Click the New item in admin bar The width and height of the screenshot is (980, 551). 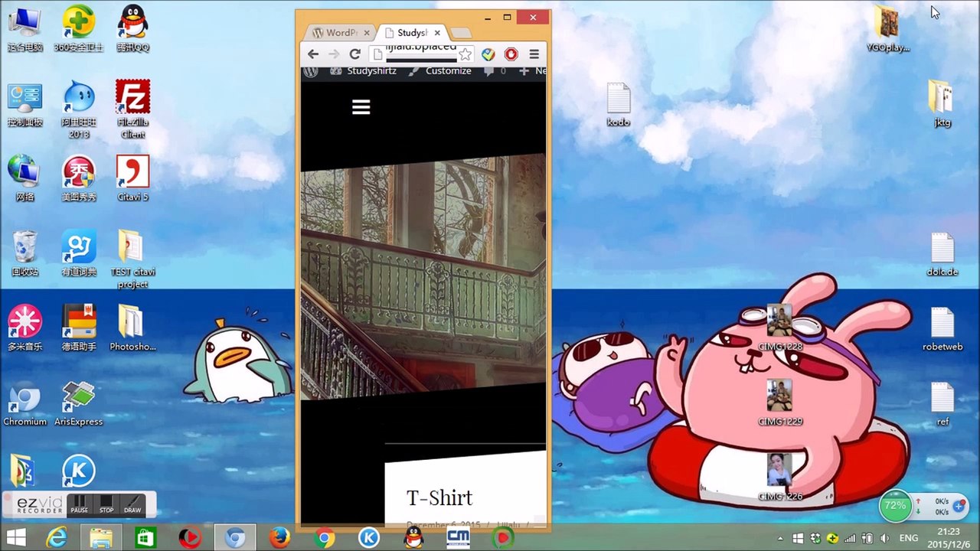click(533, 71)
